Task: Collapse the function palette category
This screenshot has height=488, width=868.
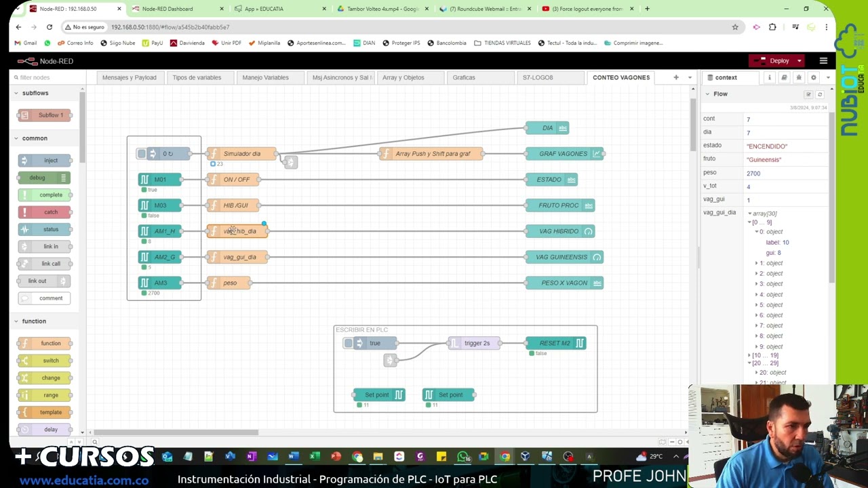Action: pos(16,321)
